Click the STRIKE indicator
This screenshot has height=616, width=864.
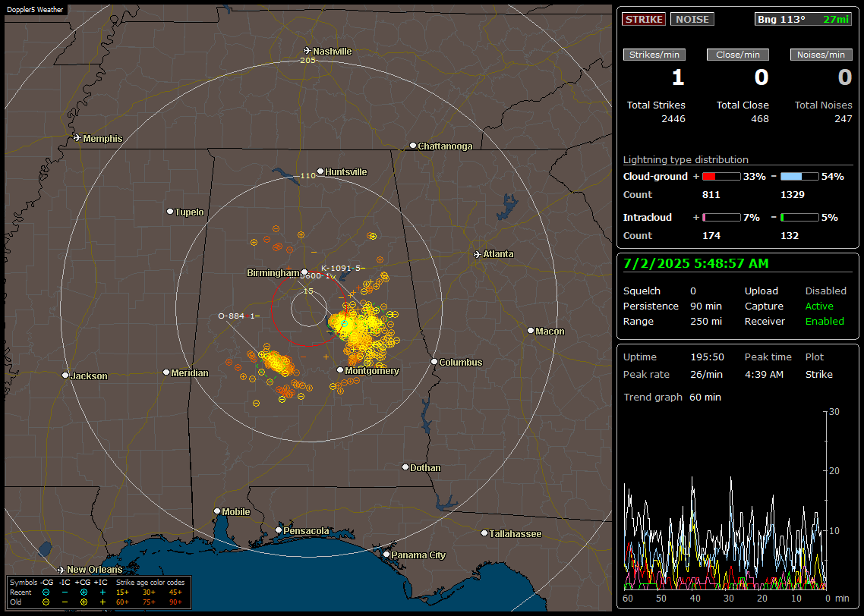[644, 19]
